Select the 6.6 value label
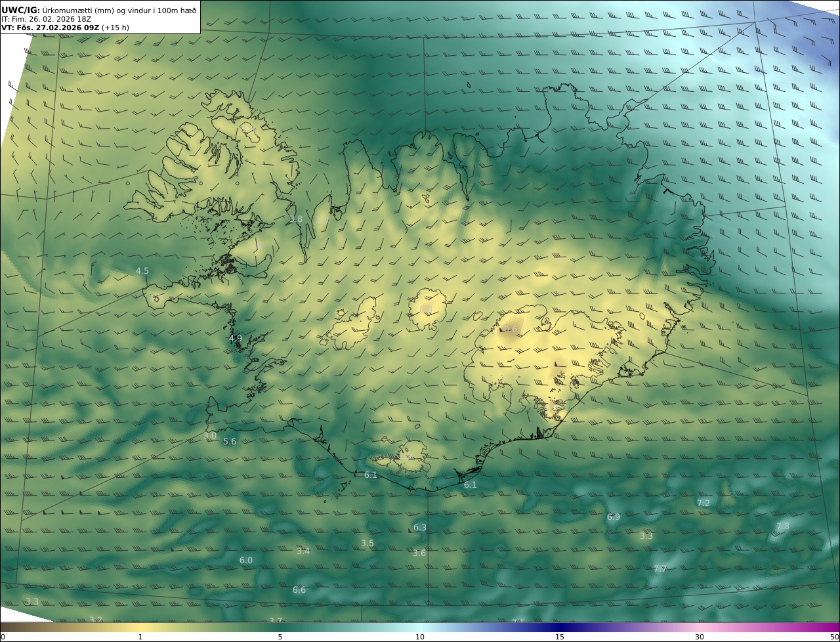This screenshot has width=840, height=642. (299, 590)
